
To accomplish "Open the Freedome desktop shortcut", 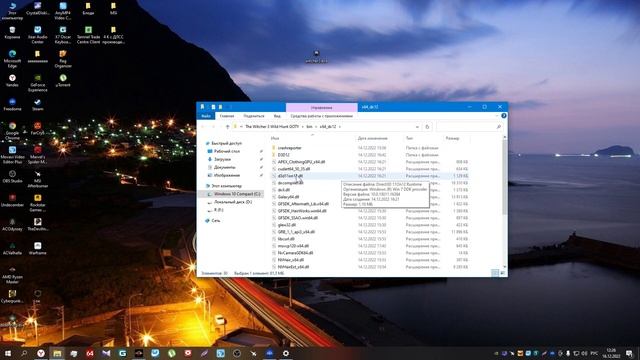I will click(12, 104).
